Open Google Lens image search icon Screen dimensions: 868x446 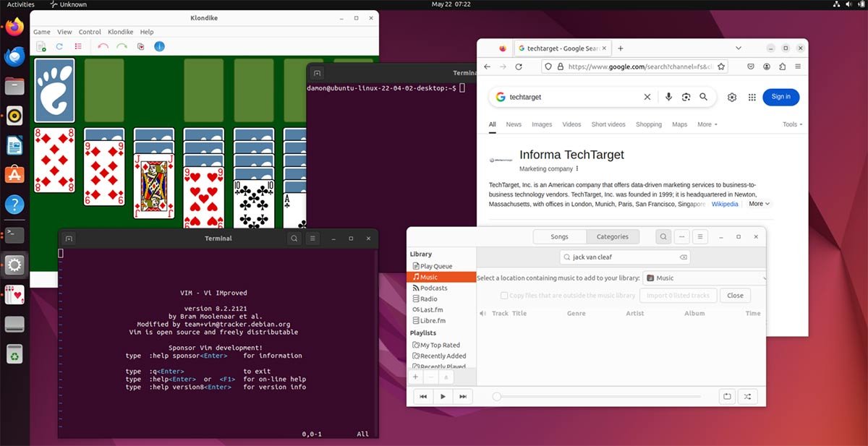(686, 97)
